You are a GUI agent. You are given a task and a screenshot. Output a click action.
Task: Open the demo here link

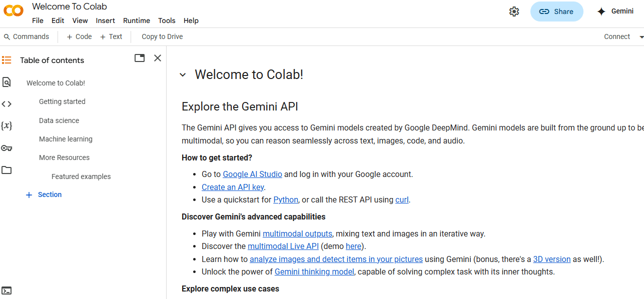click(353, 246)
